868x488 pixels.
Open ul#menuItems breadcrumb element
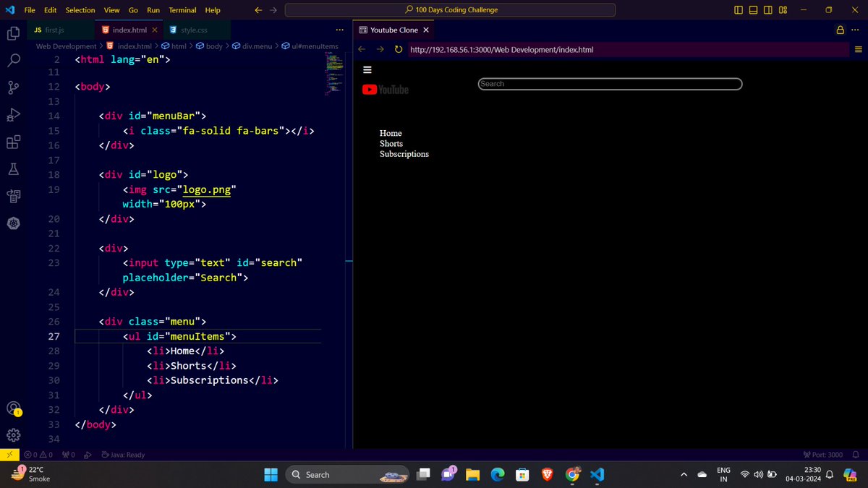pos(310,46)
